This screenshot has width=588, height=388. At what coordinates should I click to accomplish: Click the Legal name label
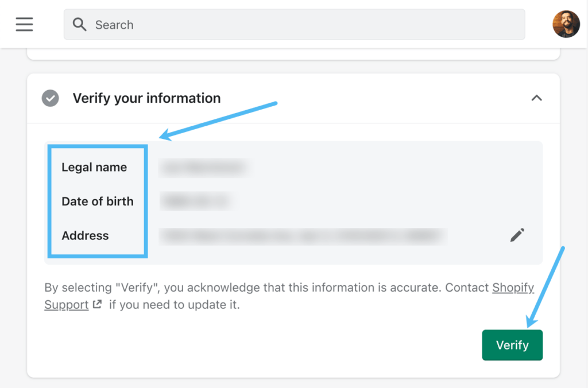pyautogui.click(x=94, y=168)
